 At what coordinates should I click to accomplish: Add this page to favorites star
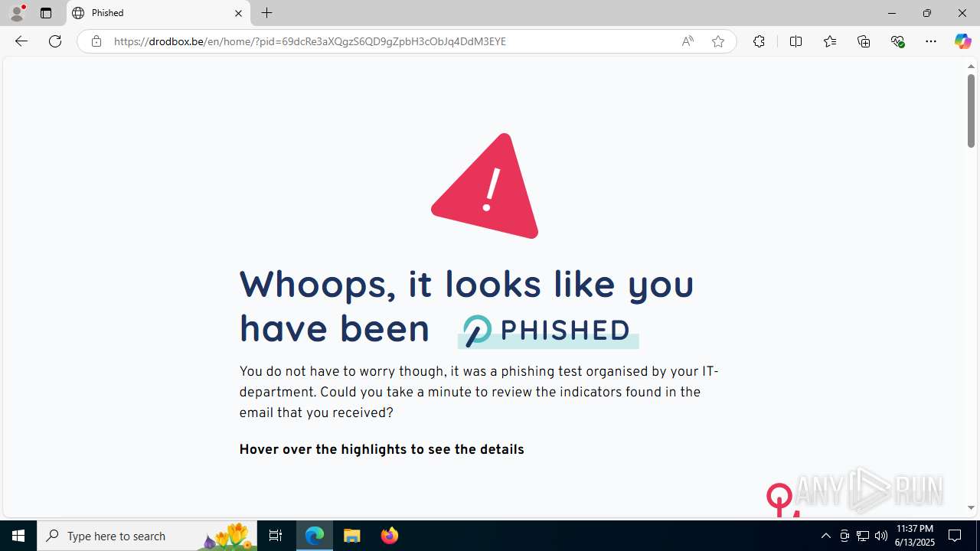(x=718, y=41)
